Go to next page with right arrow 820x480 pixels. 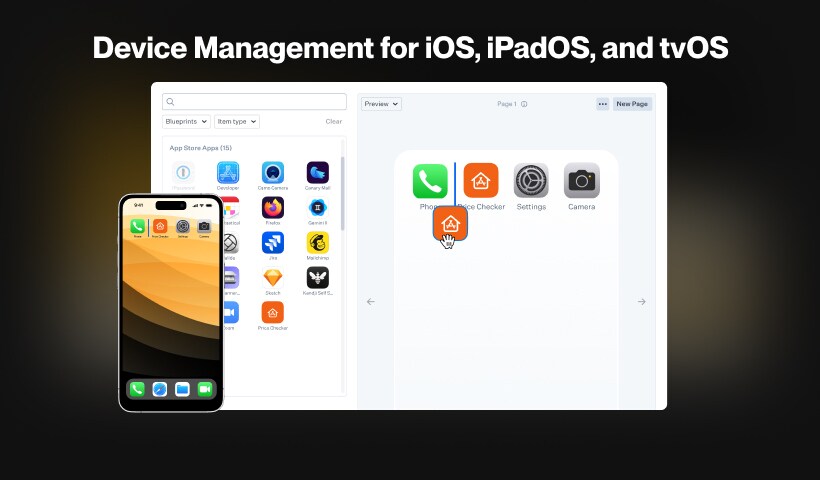642,302
